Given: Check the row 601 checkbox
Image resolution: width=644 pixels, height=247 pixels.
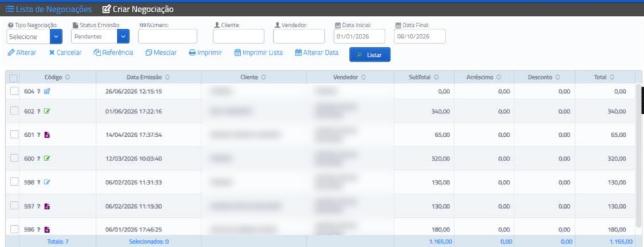Looking at the screenshot, I should coord(14,134).
